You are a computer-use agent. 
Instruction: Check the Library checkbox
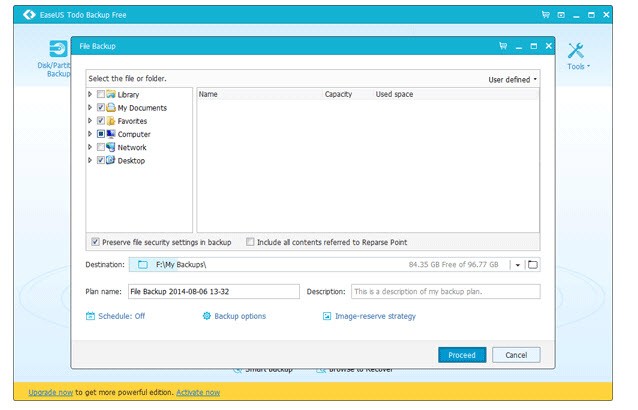(101, 94)
